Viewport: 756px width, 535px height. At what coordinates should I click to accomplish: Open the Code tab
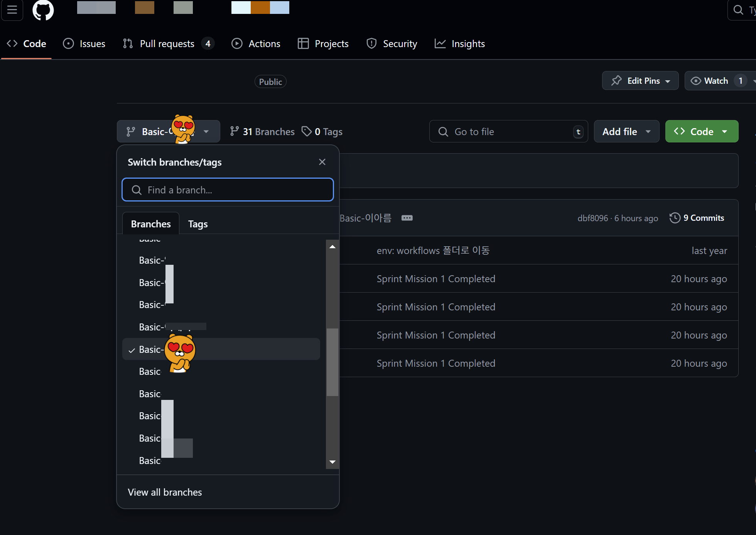27,44
